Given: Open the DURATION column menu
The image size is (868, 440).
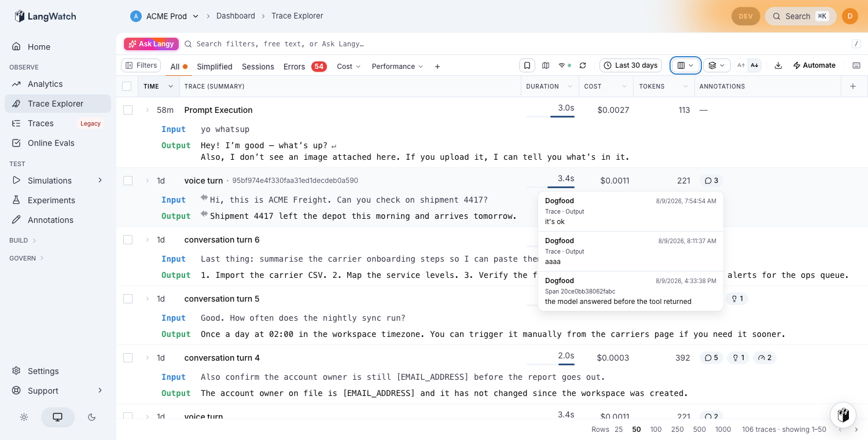Looking at the screenshot, I should [569, 86].
